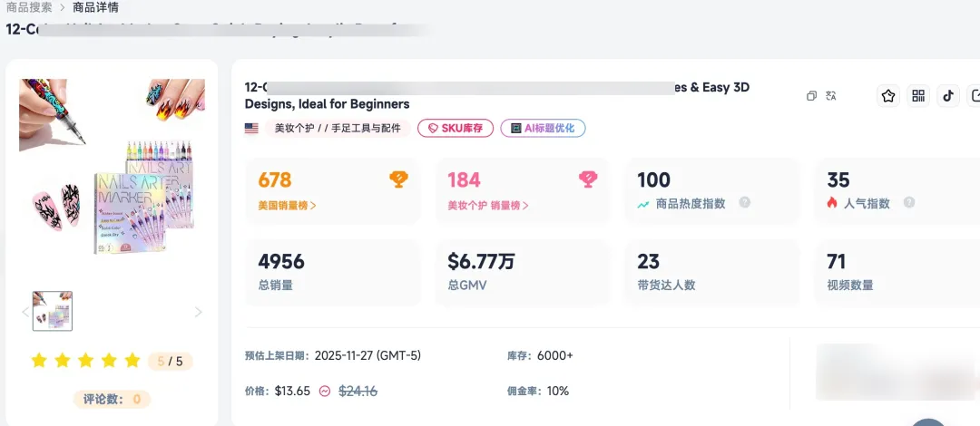
Task: Select the small product image thumbnail
Action: pyautogui.click(x=53, y=311)
